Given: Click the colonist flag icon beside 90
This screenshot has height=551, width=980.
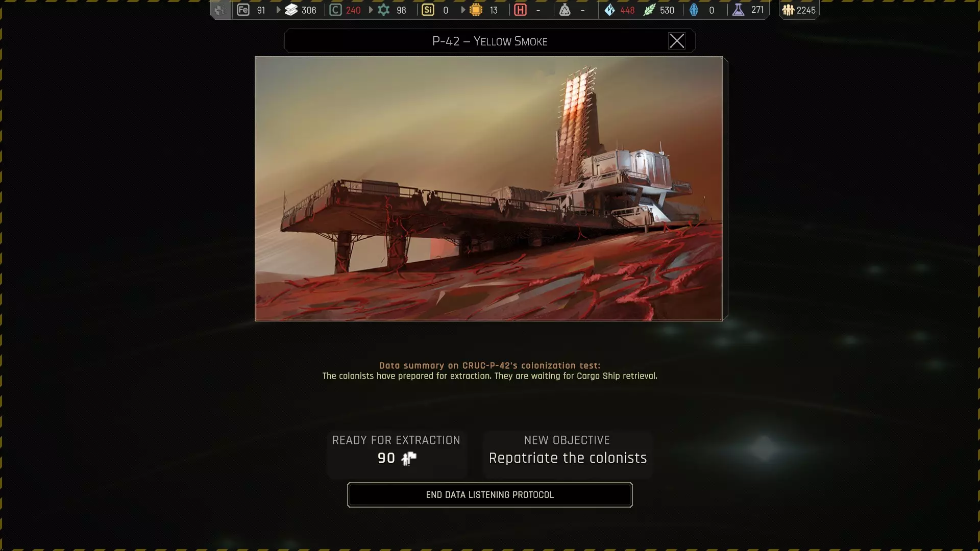Looking at the screenshot, I should (x=409, y=458).
